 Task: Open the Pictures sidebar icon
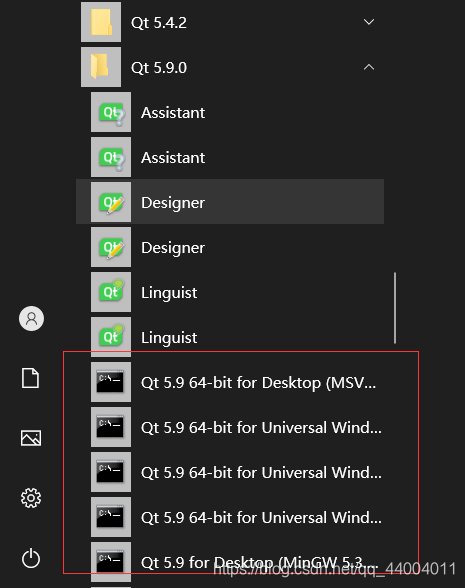tap(31, 438)
